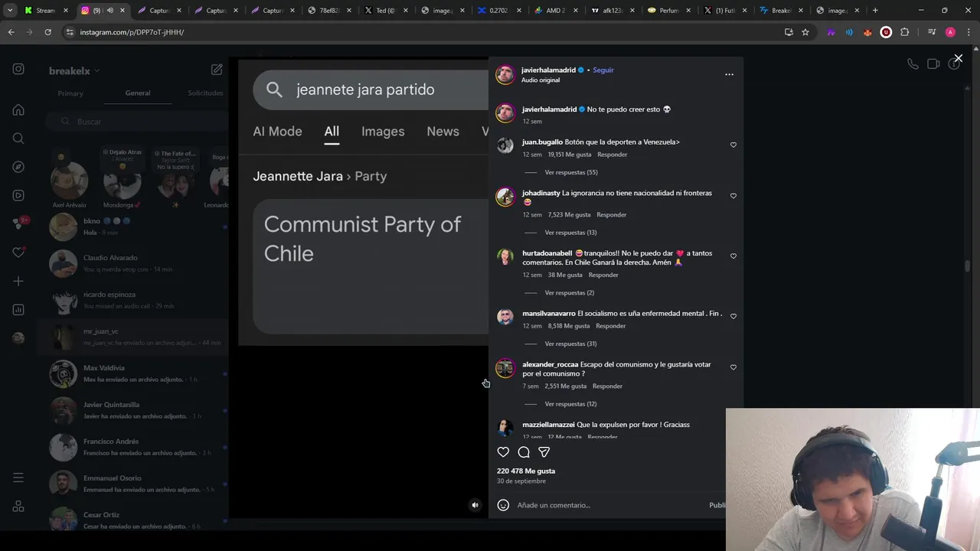The height and width of the screenshot is (551, 980).
Task: Expand 2 replies under hurtadoanabell's comment
Action: [569, 292]
